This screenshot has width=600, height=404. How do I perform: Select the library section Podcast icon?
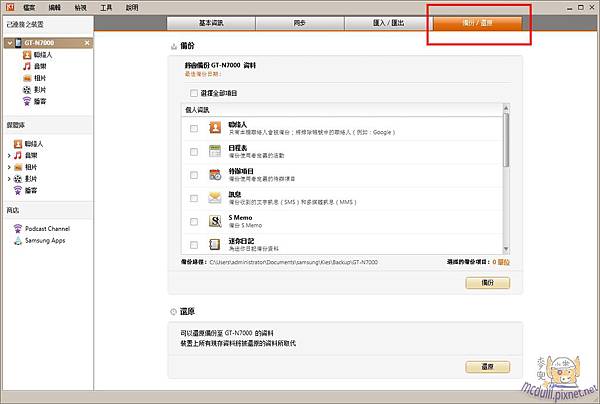point(18,190)
